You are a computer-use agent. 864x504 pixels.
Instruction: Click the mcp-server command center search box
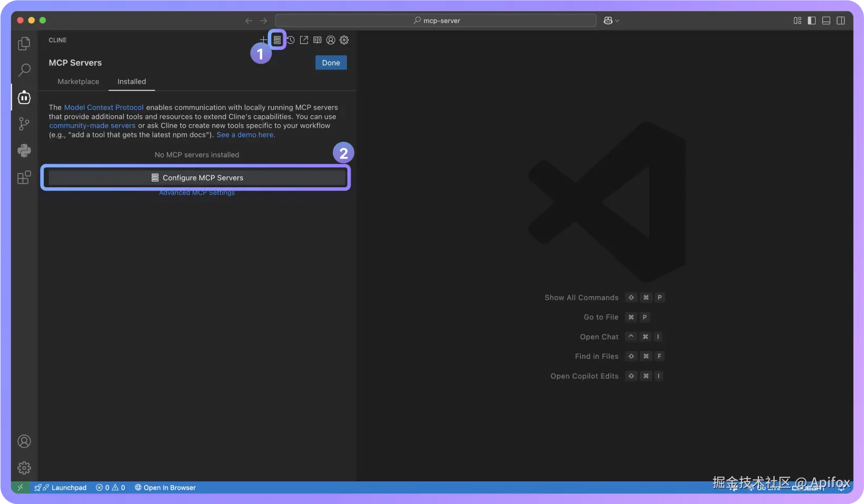tap(436, 21)
